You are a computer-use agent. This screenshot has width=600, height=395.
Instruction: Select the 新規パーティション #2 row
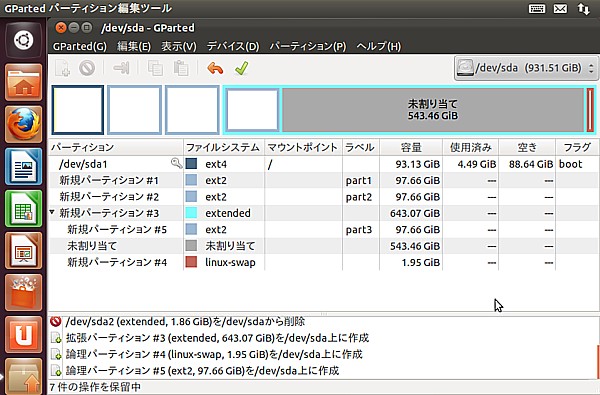click(323, 197)
